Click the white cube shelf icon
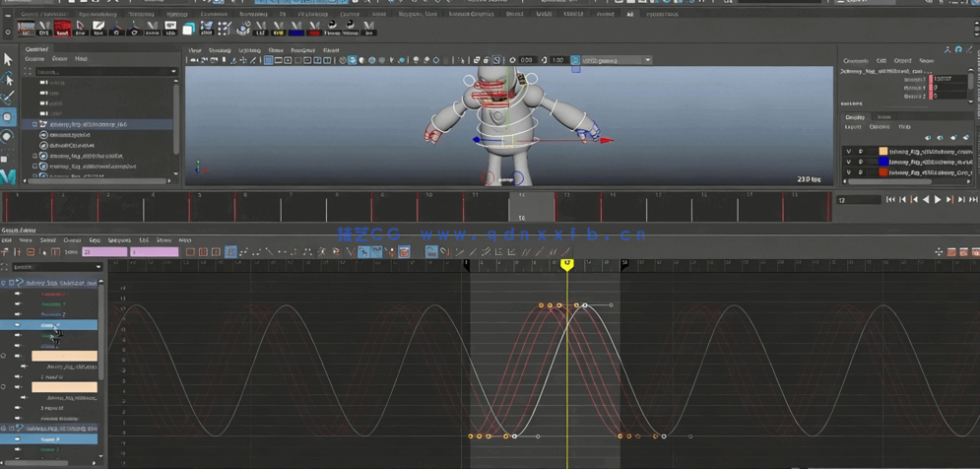 click(188, 28)
